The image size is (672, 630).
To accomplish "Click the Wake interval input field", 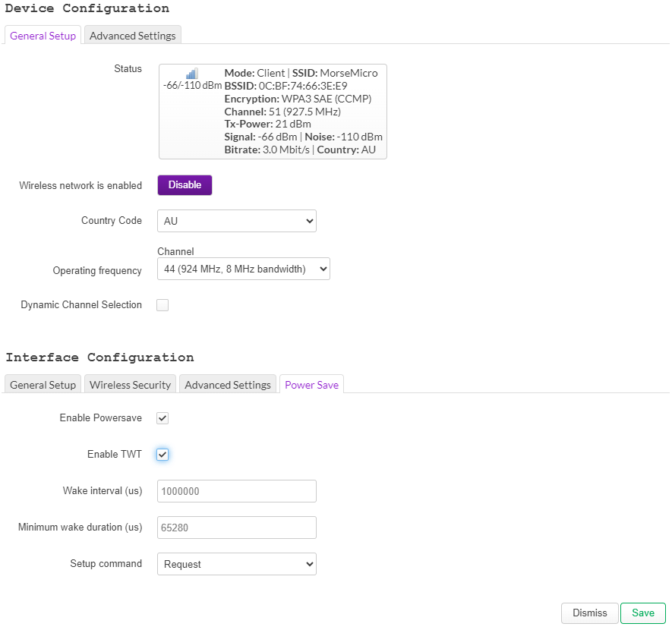I will click(x=236, y=491).
